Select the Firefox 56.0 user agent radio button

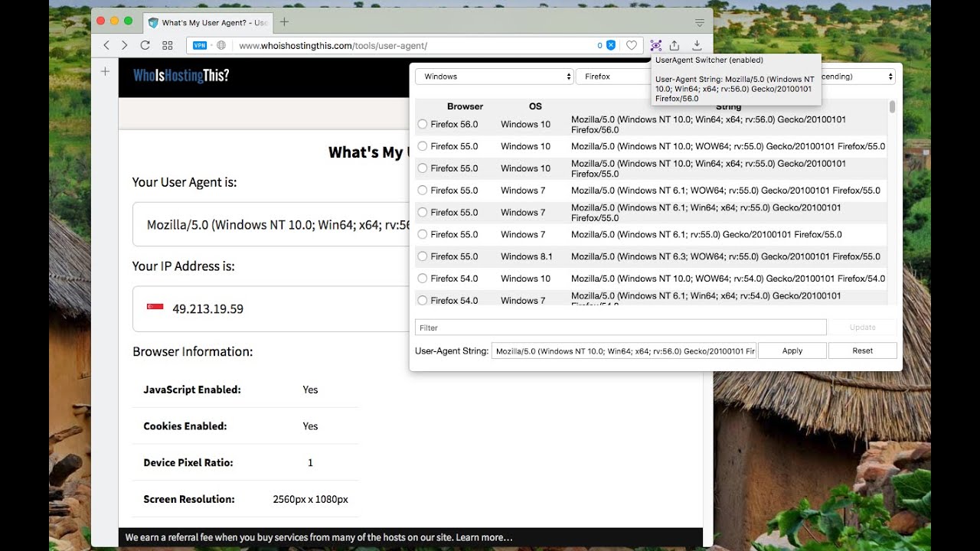(422, 124)
